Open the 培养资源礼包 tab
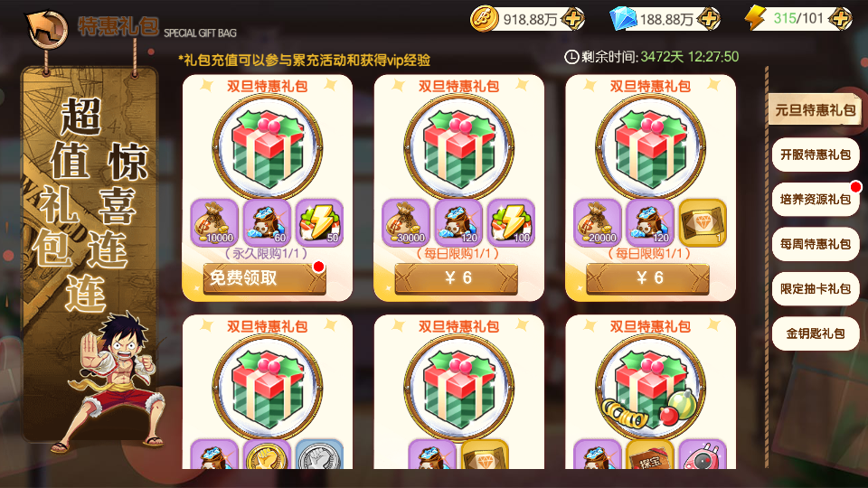This screenshot has width=868, height=488. pyautogui.click(x=816, y=199)
